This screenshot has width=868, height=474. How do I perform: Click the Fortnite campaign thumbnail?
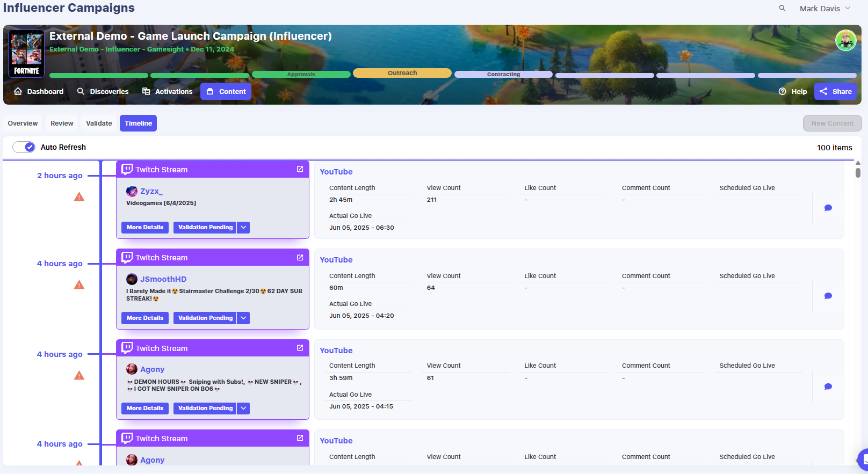point(26,54)
